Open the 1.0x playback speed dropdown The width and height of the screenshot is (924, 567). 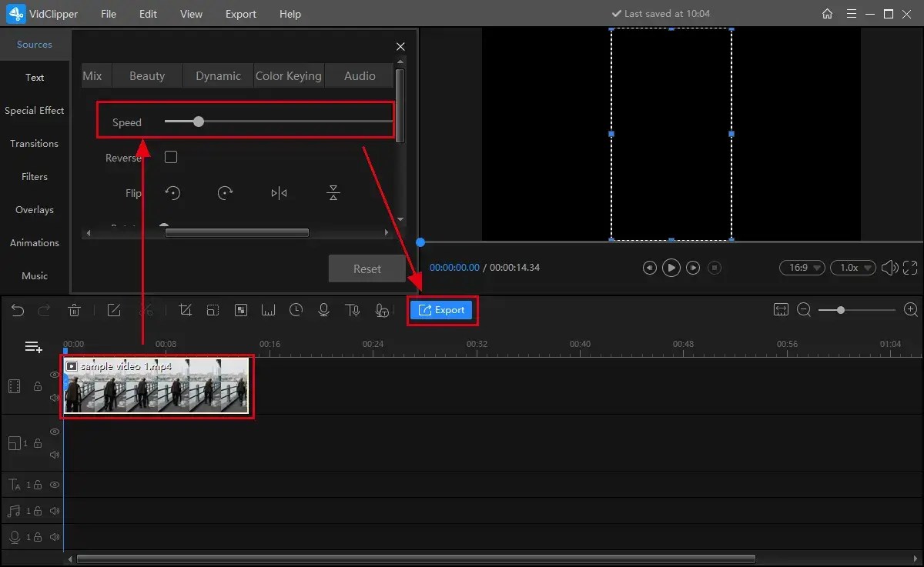coord(852,267)
